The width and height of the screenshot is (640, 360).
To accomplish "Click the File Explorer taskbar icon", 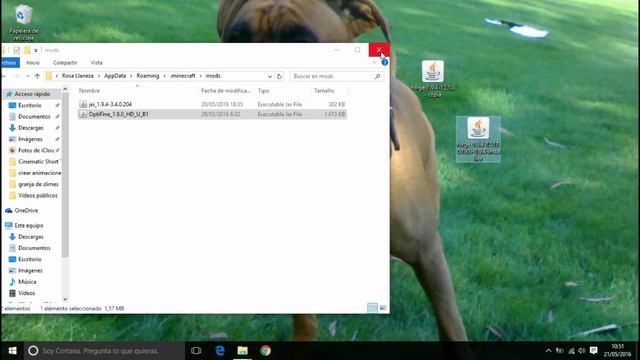I will coord(242,351).
